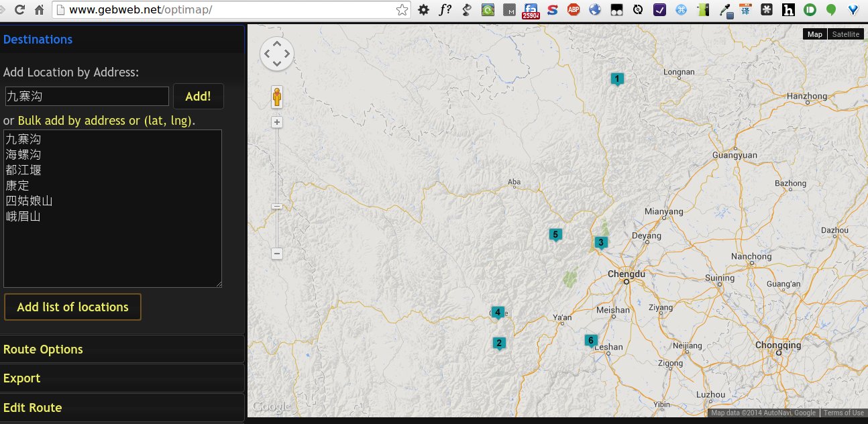Click the Bulk add by address link
The image size is (868, 424).
105,121
